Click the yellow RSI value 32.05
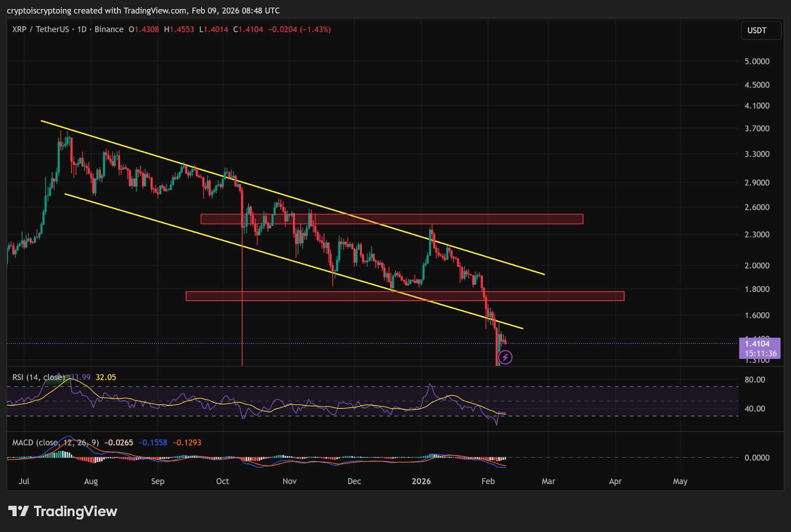Image resolution: width=791 pixels, height=532 pixels. coord(106,377)
